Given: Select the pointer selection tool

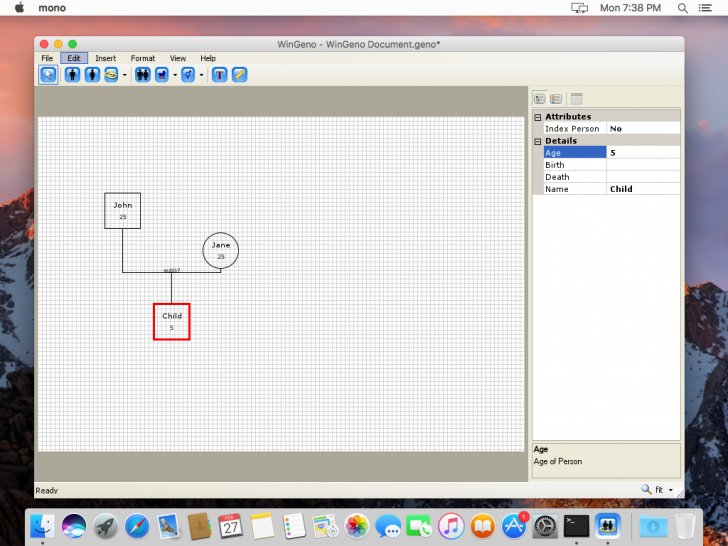Looking at the screenshot, I should click(x=48, y=75).
